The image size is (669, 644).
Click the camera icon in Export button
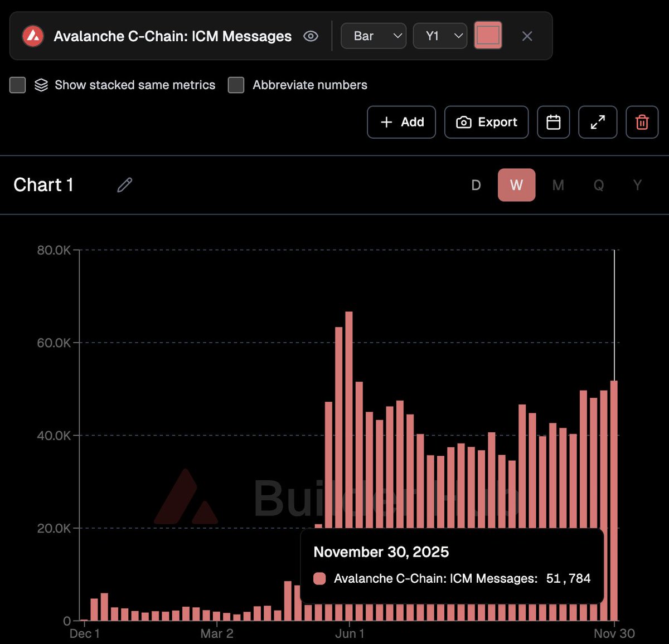click(464, 122)
